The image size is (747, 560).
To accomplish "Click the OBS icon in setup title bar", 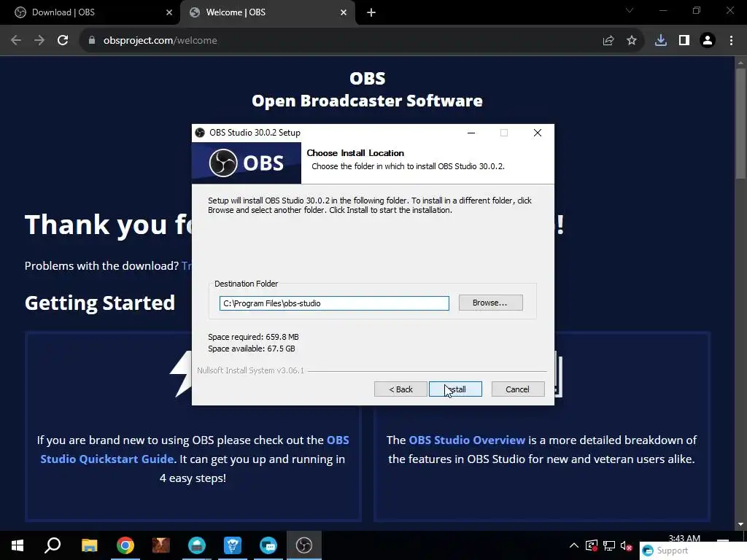I will pyautogui.click(x=200, y=133).
